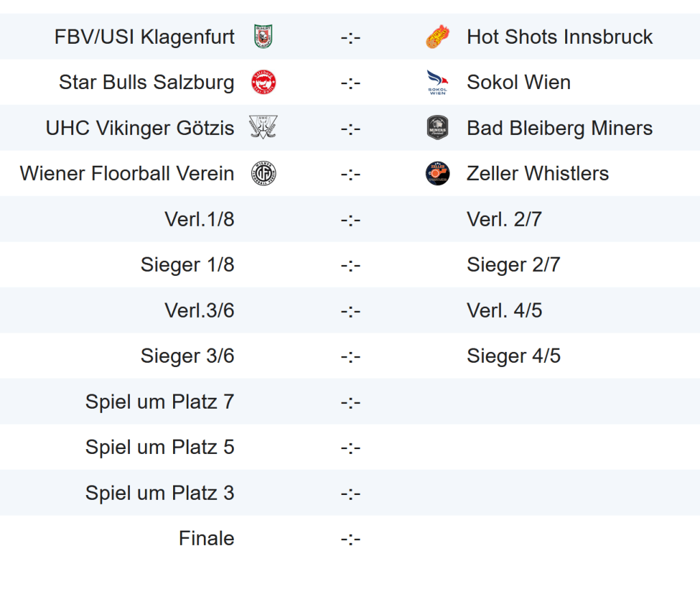Open the Hot Shots Innsbruck team name

click(560, 36)
